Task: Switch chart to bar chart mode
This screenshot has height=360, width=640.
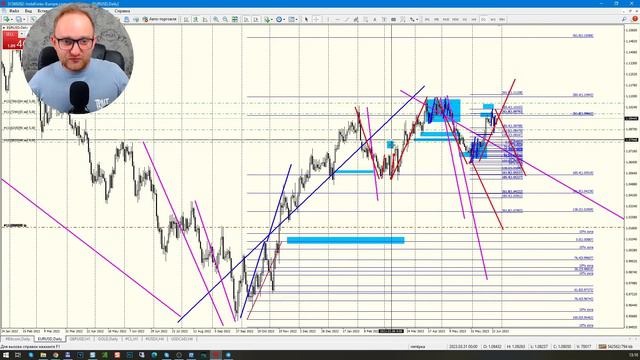Action: [x=186, y=19]
